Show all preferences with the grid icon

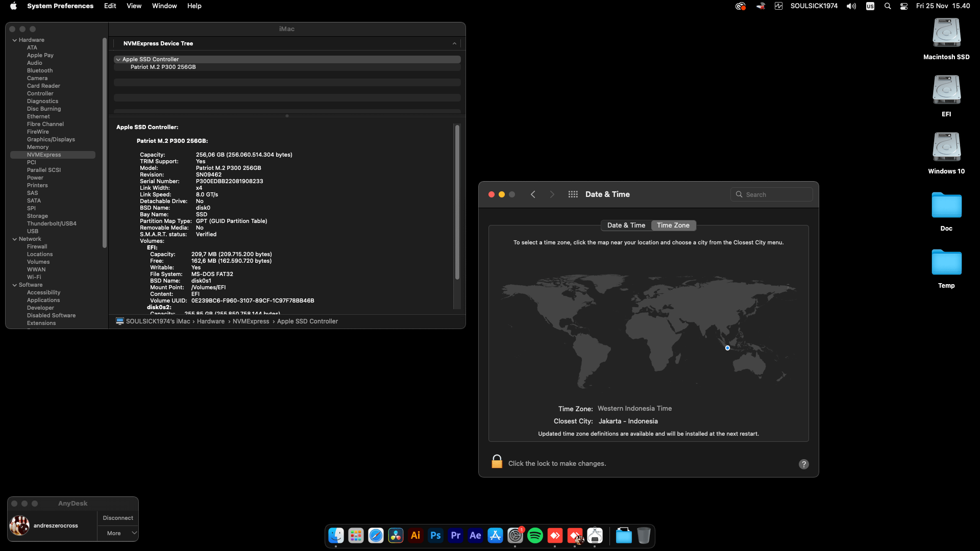coord(573,194)
